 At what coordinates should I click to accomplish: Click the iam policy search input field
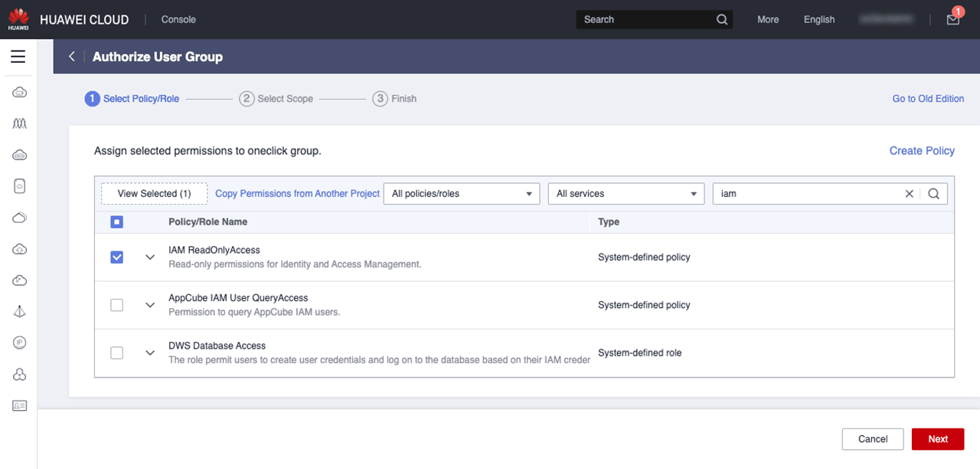coord(804,194)
